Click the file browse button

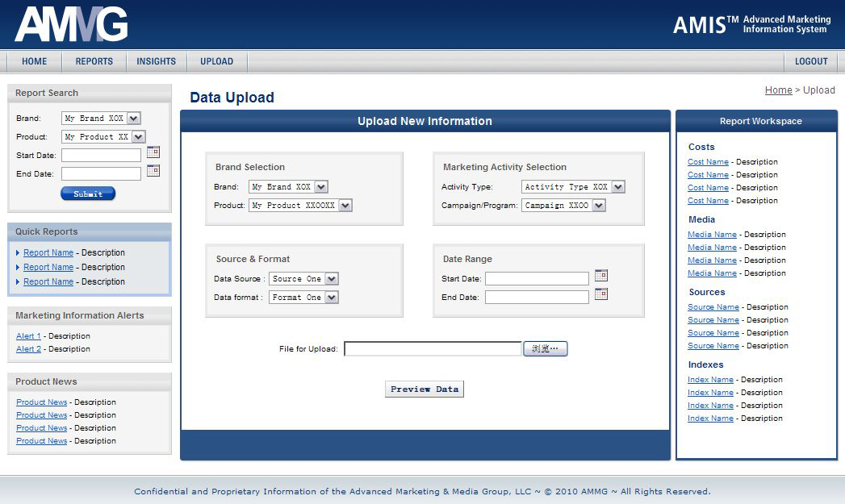click(546, 349)
